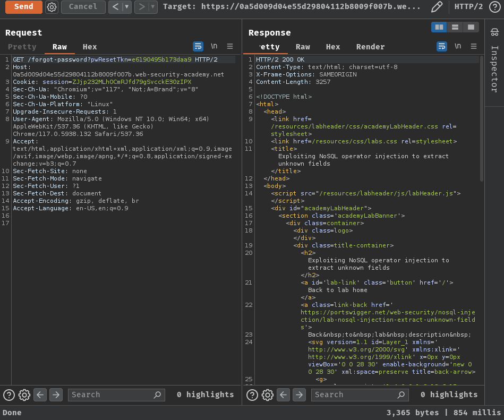Screen dimensions: 504x420
Task: Expand the back history dropdown arrow
Action: [127, 7]
